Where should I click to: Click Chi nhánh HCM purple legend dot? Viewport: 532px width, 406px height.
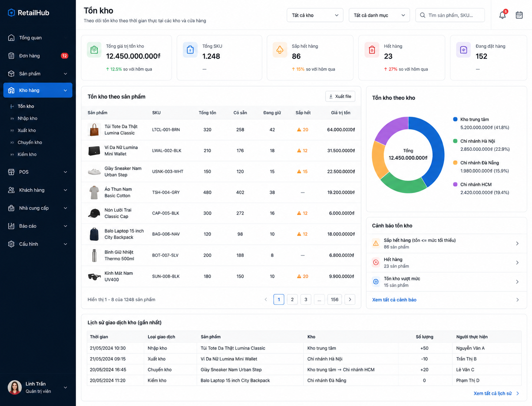[455, 184]
